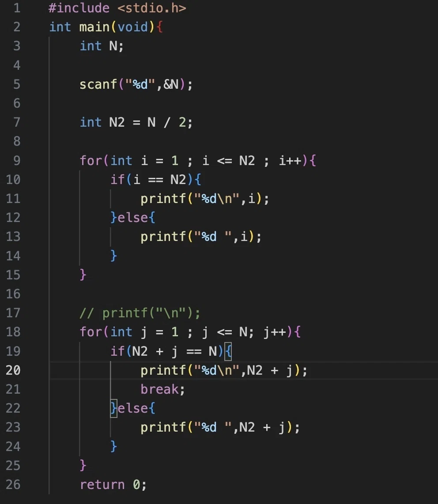Click the highlighted closing brace on line 22
Image resolution: width=438 pixels, height=504 pixels.
click(113, 409)
